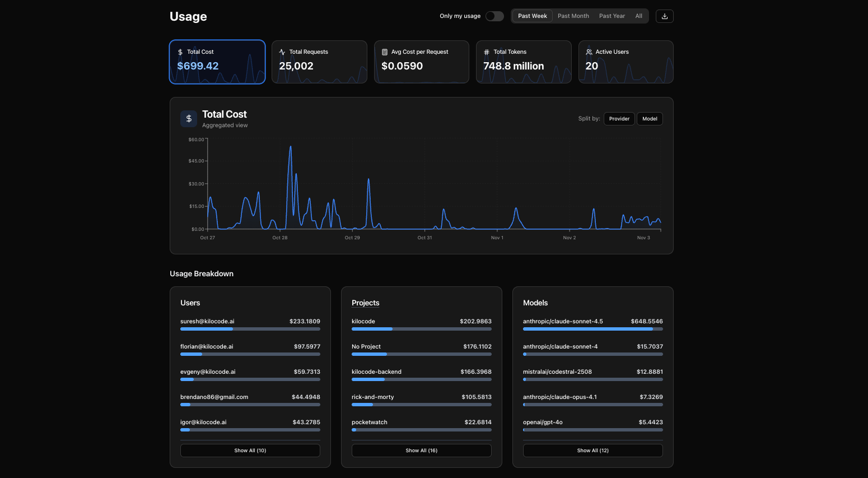This screenshot has width=868, height=478.
Task: Click the mistralai/codestral-2508 model name
Action: pos(558,372)
